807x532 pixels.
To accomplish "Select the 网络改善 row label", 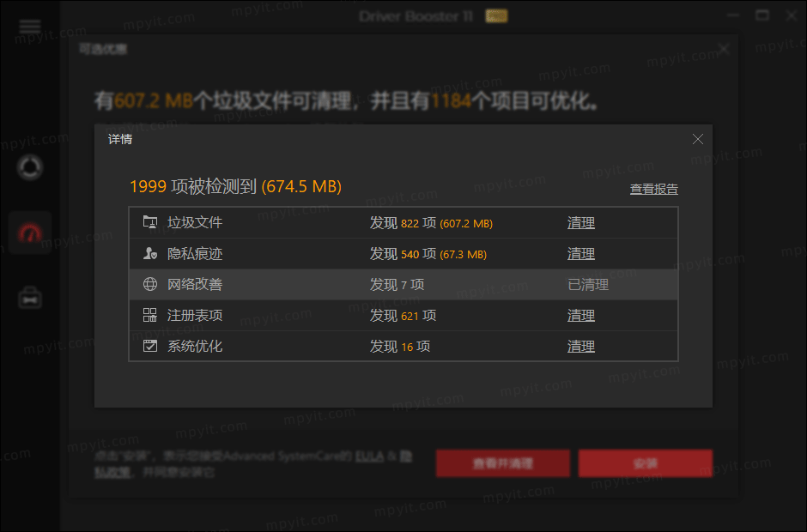I will pyautogui.click(x=195, y=284).
